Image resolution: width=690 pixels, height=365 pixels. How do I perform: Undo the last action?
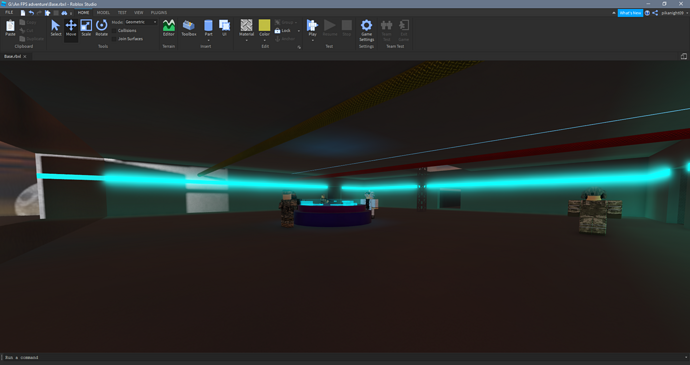click(x=31, y=13)
